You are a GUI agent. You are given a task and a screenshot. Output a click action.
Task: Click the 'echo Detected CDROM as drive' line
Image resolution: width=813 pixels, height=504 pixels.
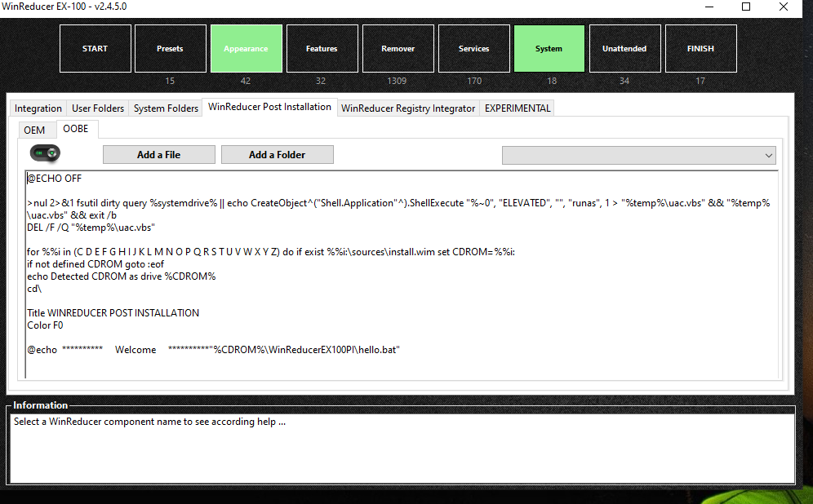point(122,276)
